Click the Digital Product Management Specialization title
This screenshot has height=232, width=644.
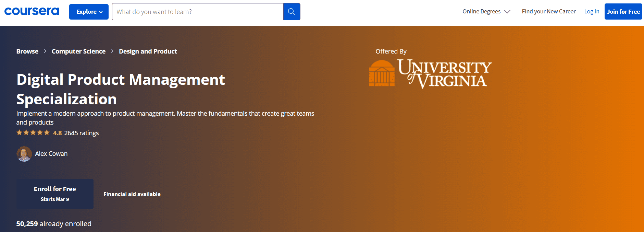[121, 89]
